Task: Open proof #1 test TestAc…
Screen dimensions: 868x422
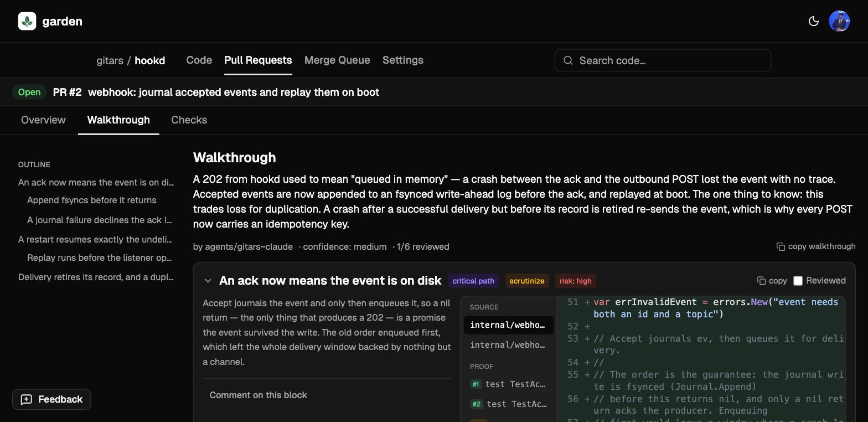Action: click(x=508, y=384)
